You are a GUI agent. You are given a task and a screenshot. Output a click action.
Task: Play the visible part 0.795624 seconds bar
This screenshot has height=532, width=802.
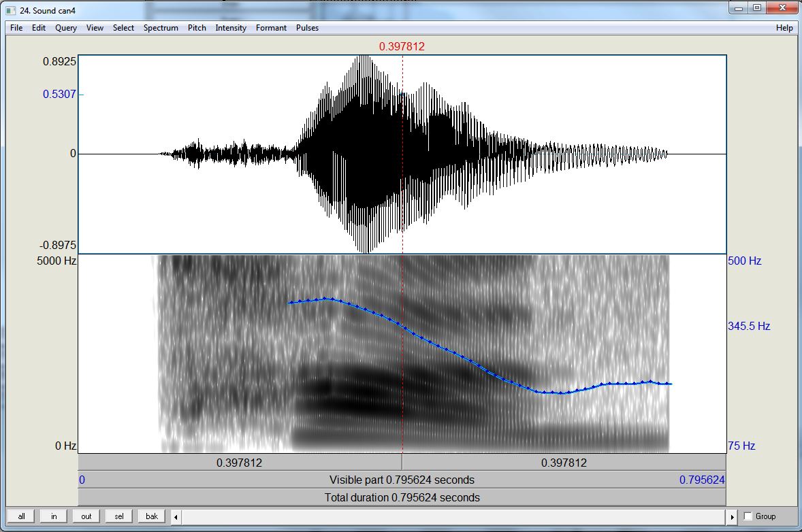click(x=402, y=480)
